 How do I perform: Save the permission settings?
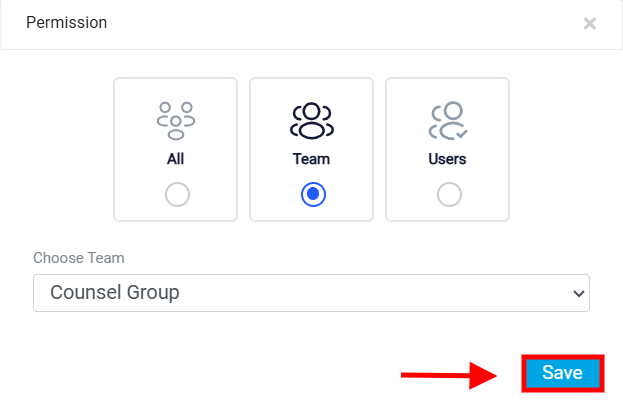(563, 373)
